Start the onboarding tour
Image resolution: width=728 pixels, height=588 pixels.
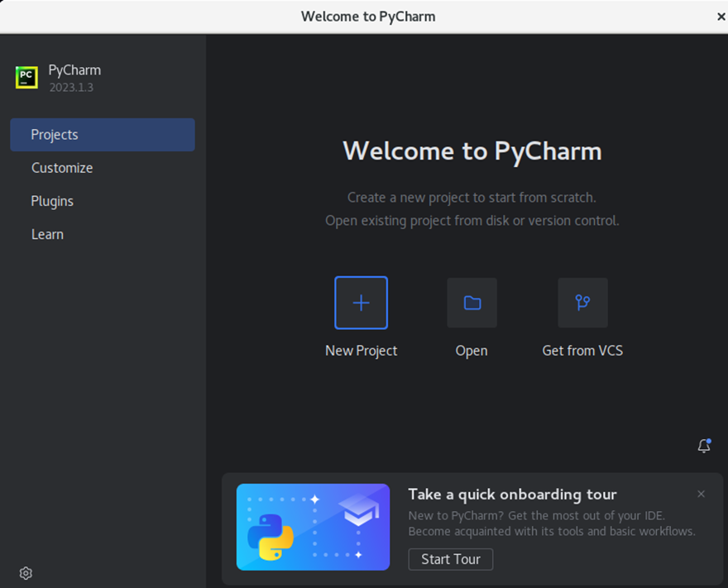pos(450,559)
